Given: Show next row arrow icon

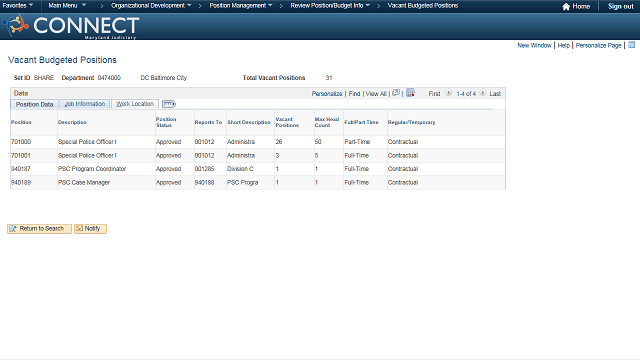Looking at the screenshot, I should 482,93.
